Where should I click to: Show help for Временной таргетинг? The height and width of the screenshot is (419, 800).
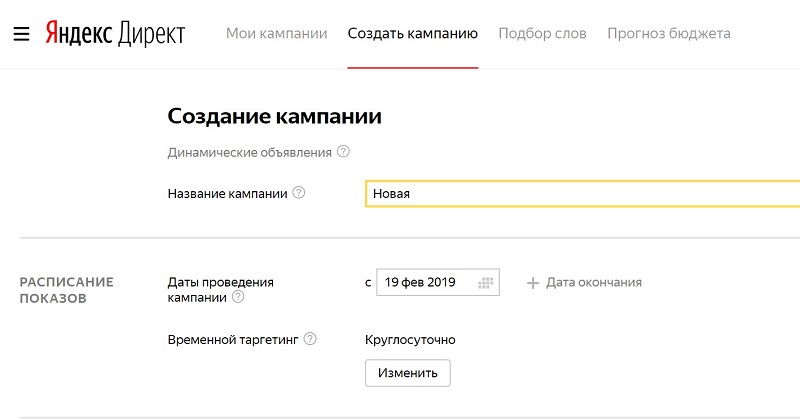(x=310, y=339)
